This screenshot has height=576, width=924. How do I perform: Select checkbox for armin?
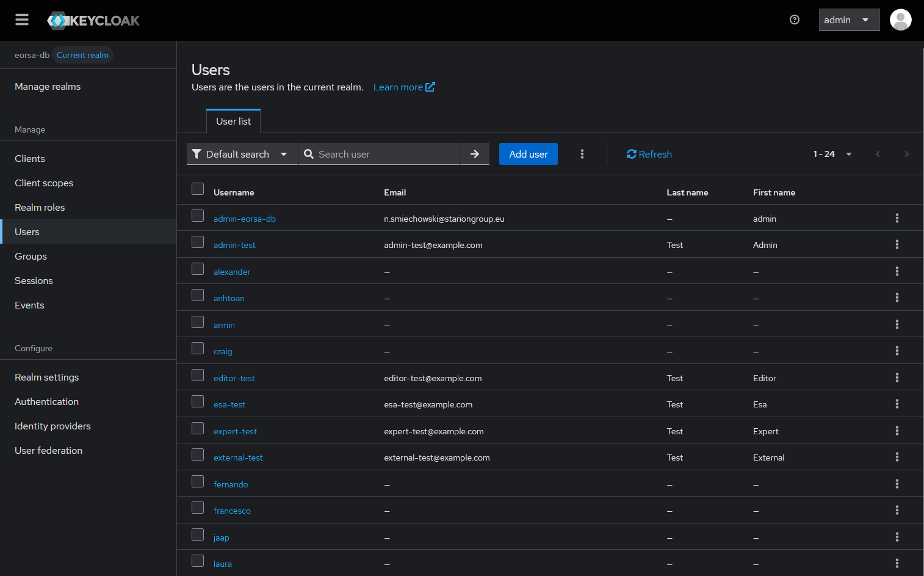(198, 322)
